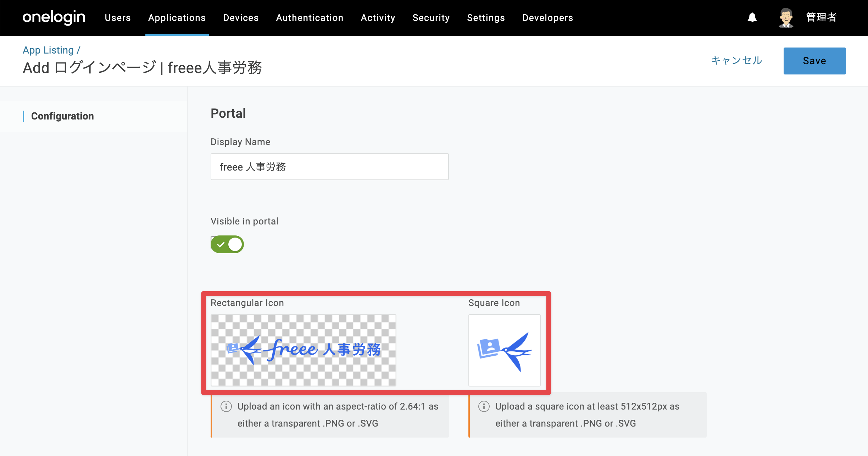The width and height of the screenshot is (868, 456).
Task: Click the notifications bell icon
Action: tap(752, 18)
